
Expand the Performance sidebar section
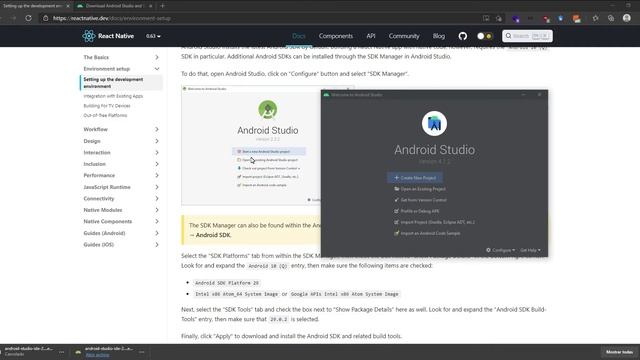tap(121, 175)
